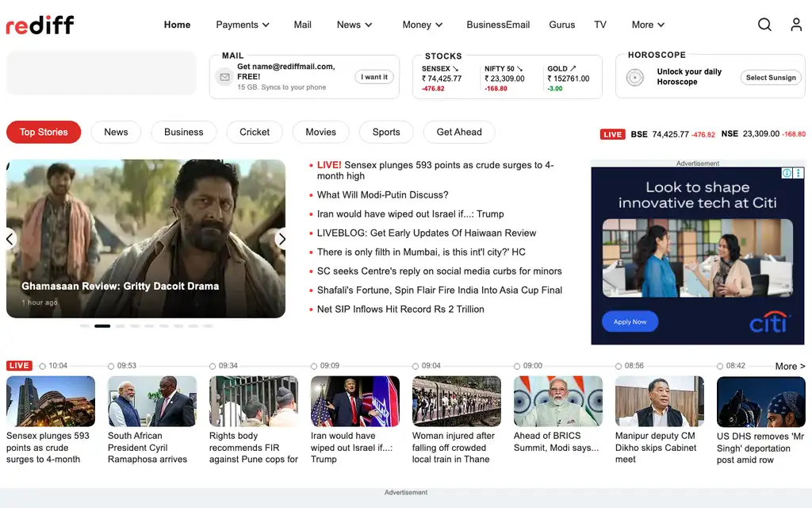812x508 pixels.
Task: Click the red LIVE badge beside BSE
Action: click(613, 134)
